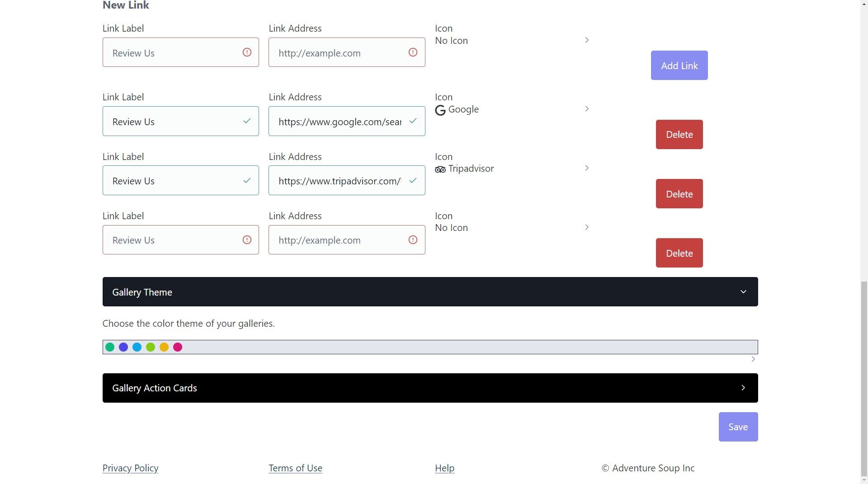The image size is (868, 484).
Task: Expand the Gallery Action Cards section
Action: (x=430, y=388)
